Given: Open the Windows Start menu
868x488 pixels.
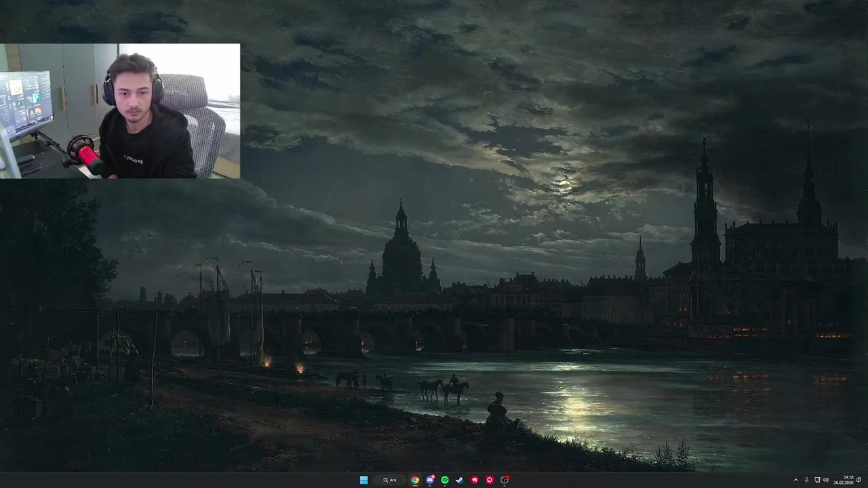Looking at the screenshot, I should (x=364, y=480).
